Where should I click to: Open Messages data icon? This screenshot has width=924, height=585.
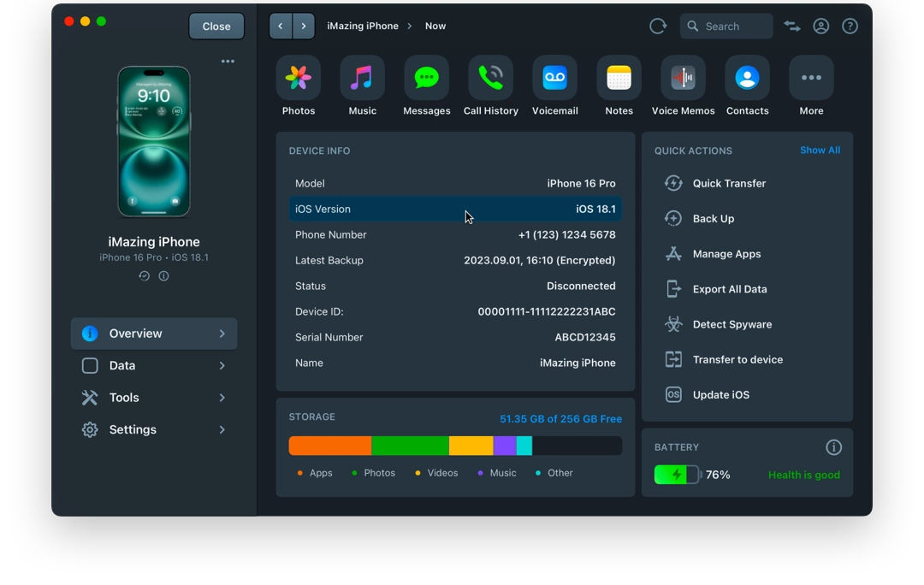point(426,78)
